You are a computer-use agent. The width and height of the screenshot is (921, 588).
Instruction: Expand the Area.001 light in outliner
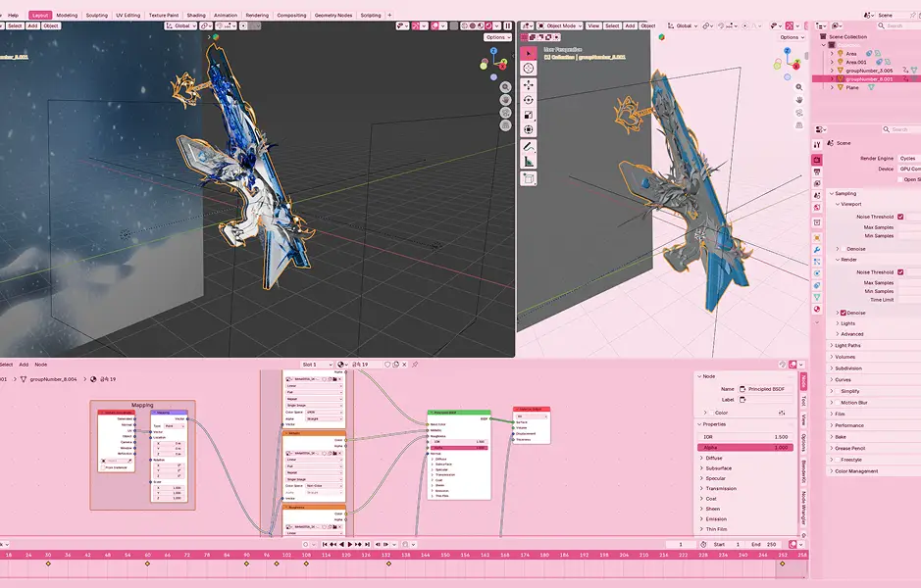click(x=832, y=62)
